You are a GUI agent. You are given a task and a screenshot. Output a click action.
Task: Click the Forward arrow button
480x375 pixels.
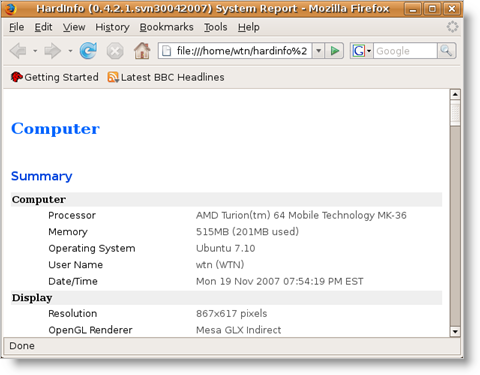coord(53,51)
